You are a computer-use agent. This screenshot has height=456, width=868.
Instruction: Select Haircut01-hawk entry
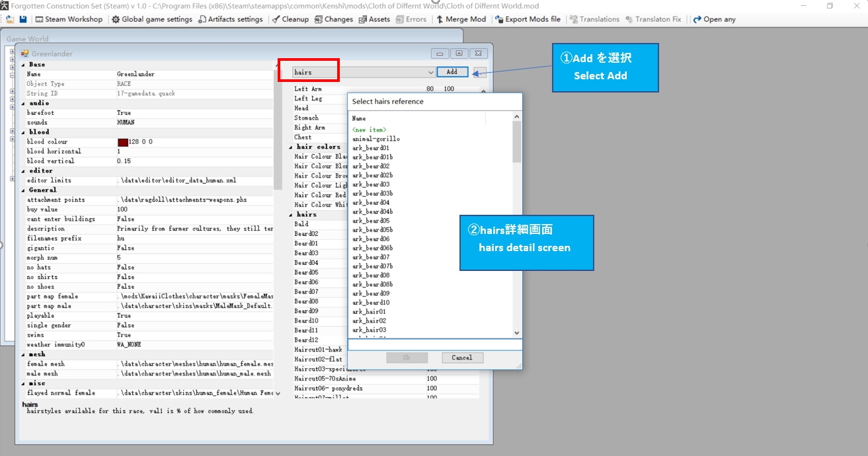coord(320,350)
